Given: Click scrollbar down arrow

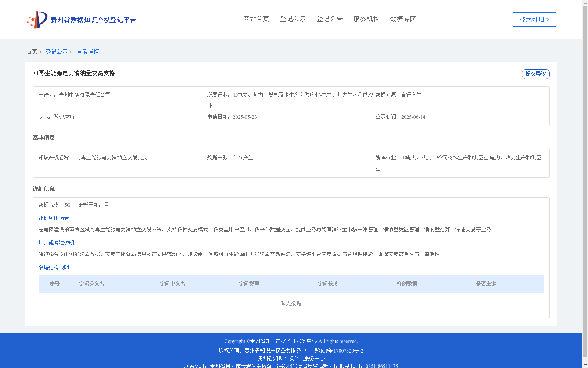Looking at the screenshot, I should 585,365.
